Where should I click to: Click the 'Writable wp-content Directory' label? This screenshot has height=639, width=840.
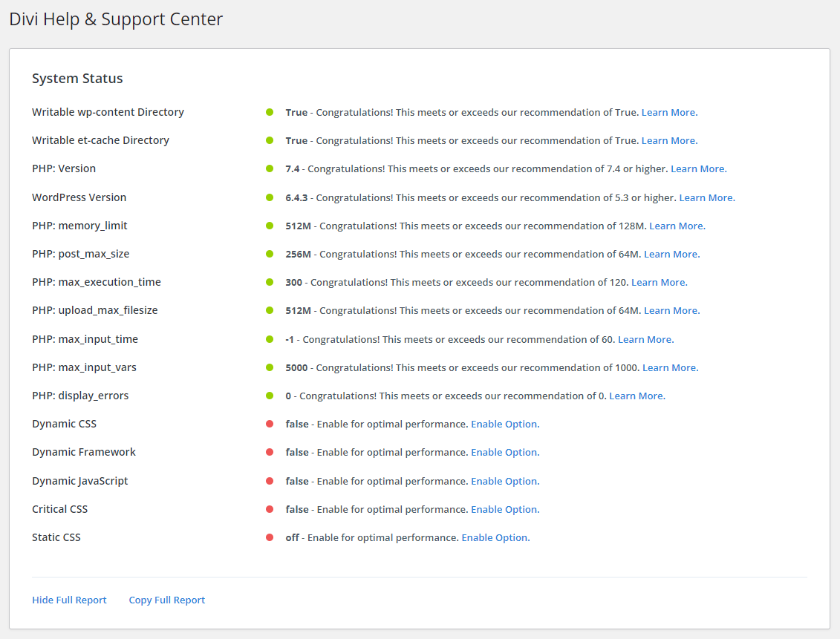108,112
